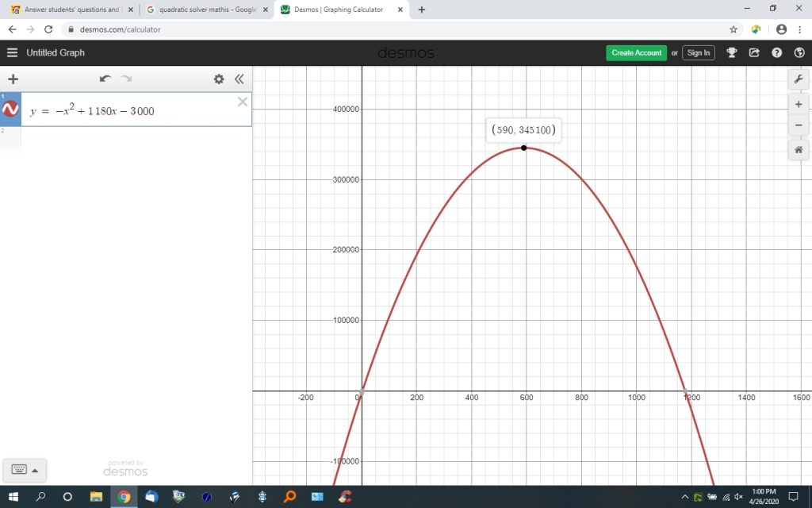Click the parabola's right x-intercept near 1200
Screen dimensions: 812x508
pyautogui.click(x=684, y=391)
